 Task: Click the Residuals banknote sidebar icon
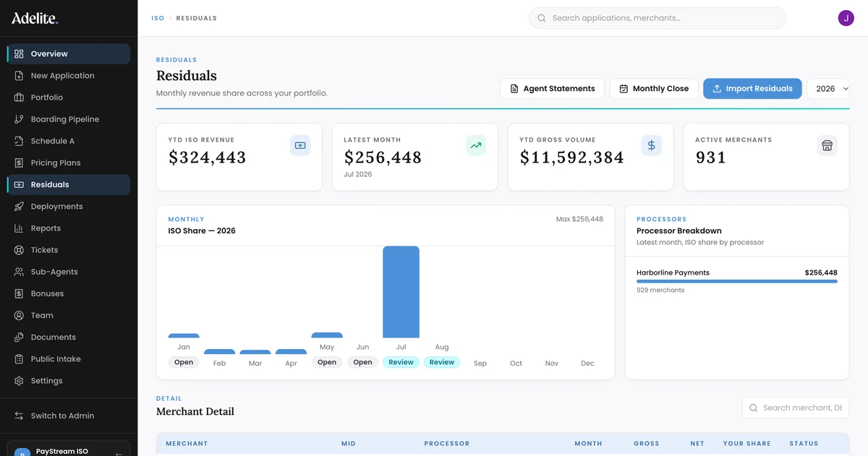[x=19, y=184]
